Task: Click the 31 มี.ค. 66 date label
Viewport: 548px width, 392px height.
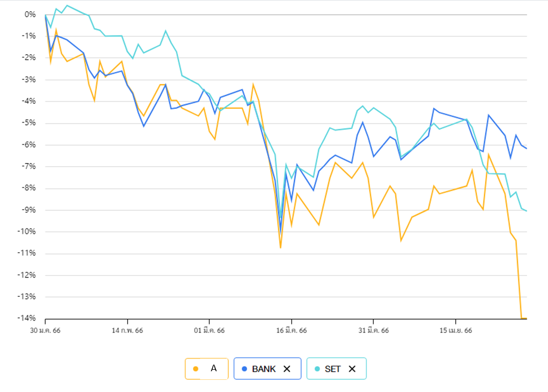Action: (x=374, y=331)
